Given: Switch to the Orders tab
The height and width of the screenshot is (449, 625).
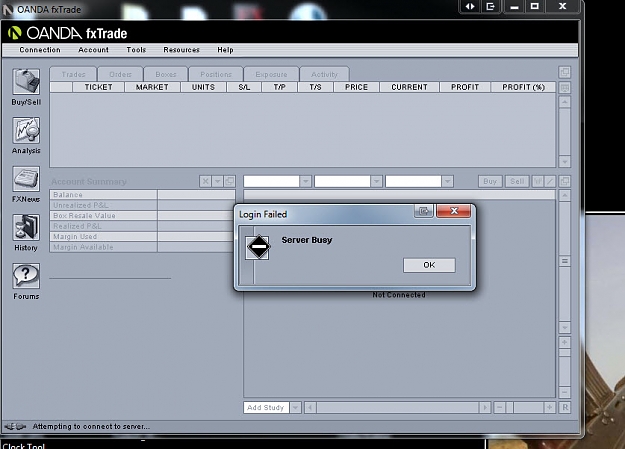Looking at the screenshot, I should pyautogui.click(x=120, y=75).
